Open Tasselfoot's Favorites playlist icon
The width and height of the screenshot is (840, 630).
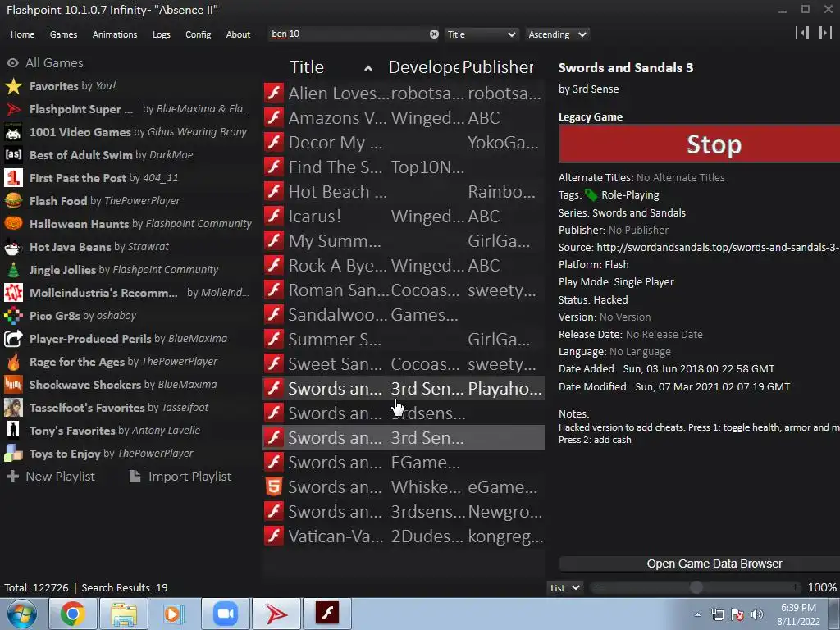tap(13, 408)
